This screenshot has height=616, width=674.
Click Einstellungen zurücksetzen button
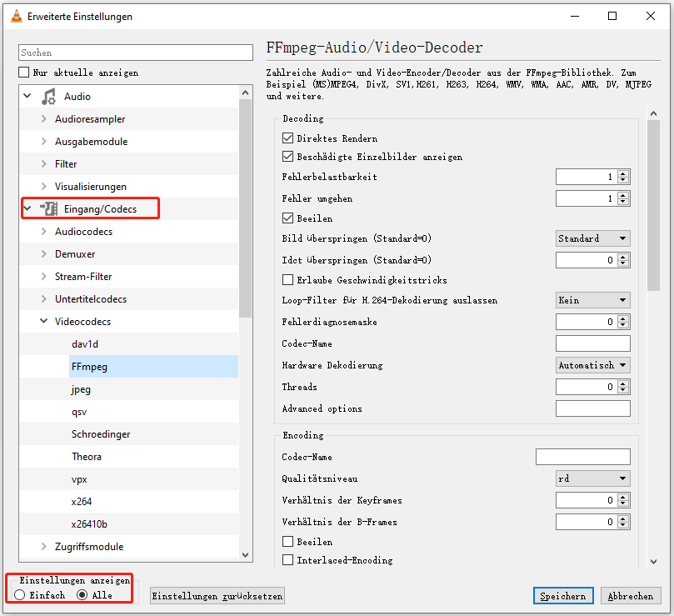(217, 596)
